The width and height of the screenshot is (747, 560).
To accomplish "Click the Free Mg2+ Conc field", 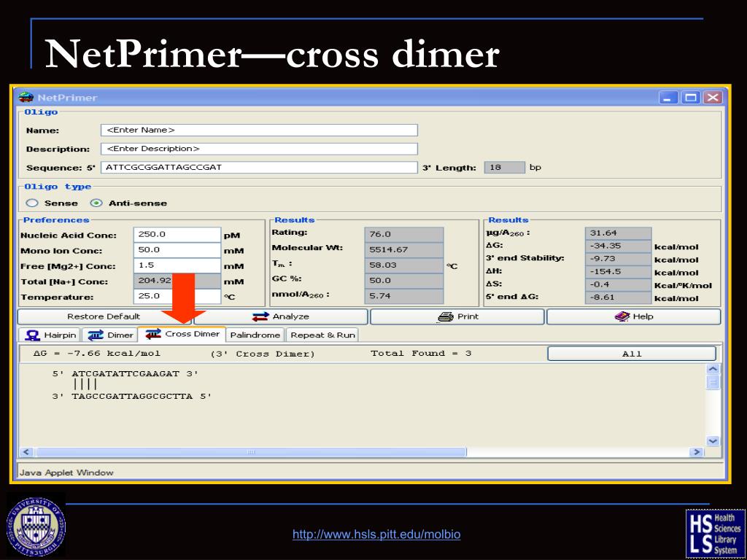I will tap(177, 265).
